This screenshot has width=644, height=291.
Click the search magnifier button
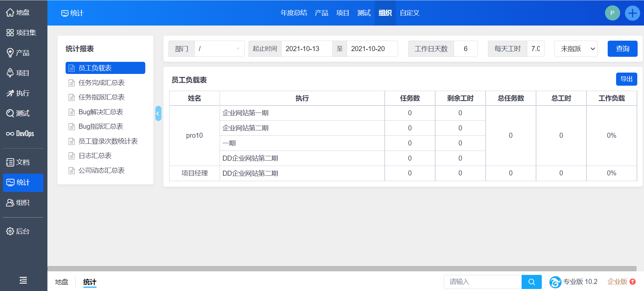(x=532, y=282)
